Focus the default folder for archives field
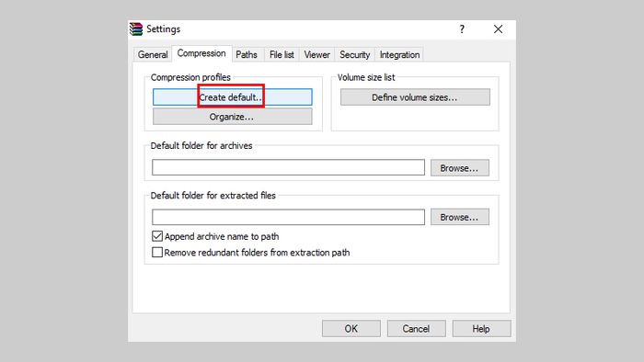 288,167
